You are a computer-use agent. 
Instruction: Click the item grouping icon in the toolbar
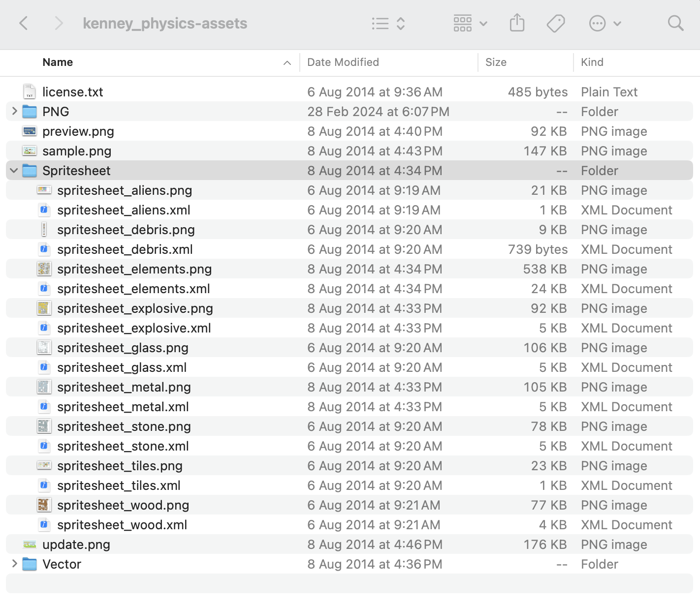pyautogui.click(x=462, y=23)
